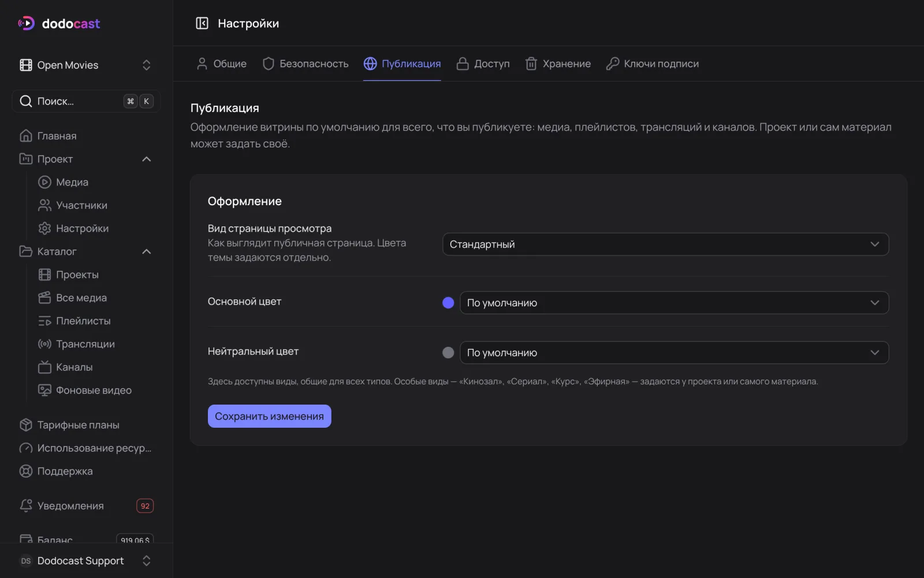Switch to the Хранение tab

point(558,64)
